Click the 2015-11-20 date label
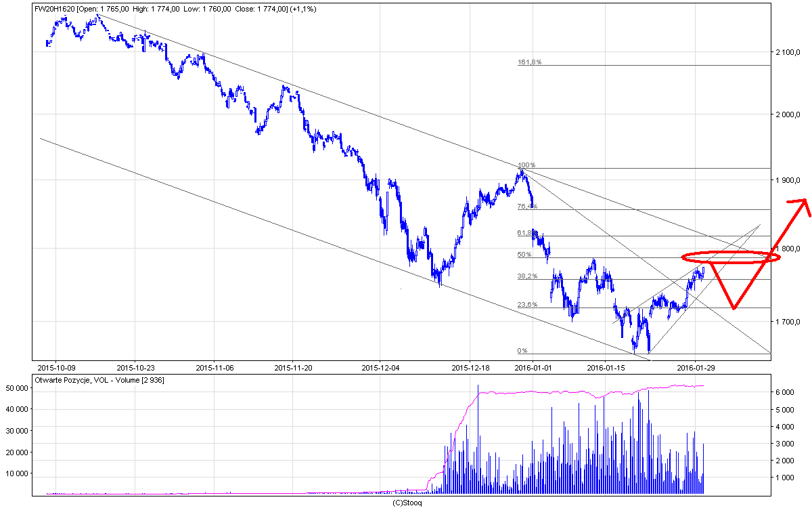Viewport: 812px width, 508px height. (x=293, y=368)
